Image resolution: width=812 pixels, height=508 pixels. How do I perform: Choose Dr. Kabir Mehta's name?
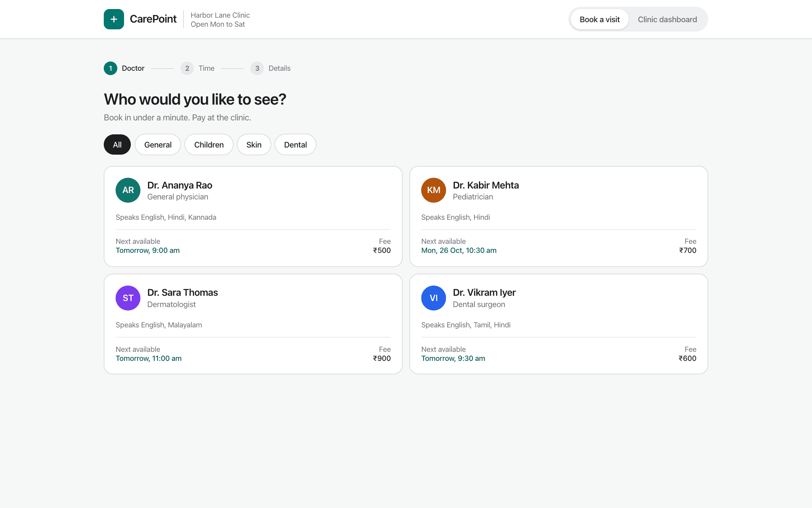(486, 185)
